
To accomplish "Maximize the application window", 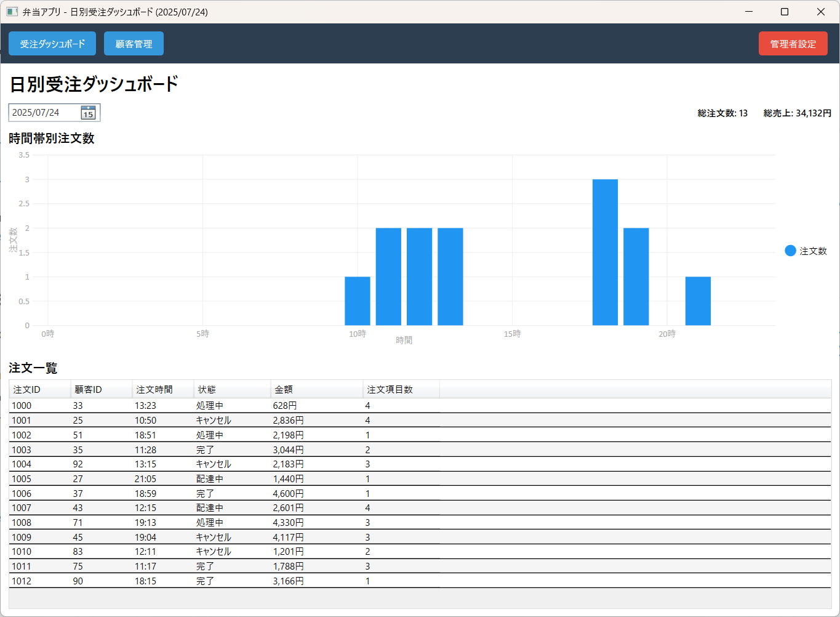I will tap(785, 12).
